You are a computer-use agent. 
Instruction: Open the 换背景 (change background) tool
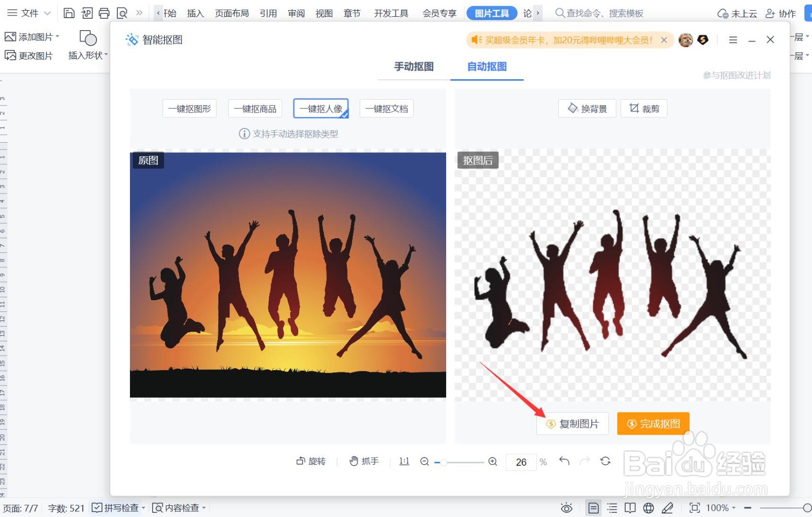tap(587, 108)
